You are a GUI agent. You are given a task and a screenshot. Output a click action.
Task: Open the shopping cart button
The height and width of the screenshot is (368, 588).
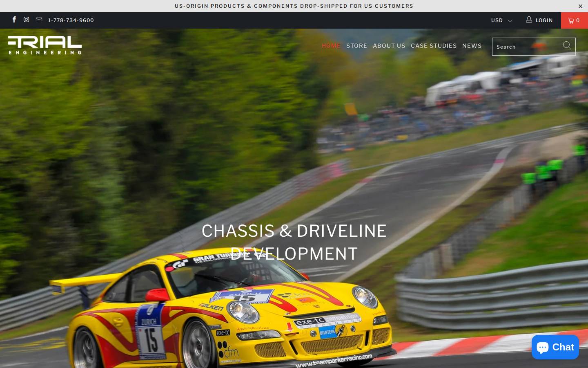pos(574,20)
